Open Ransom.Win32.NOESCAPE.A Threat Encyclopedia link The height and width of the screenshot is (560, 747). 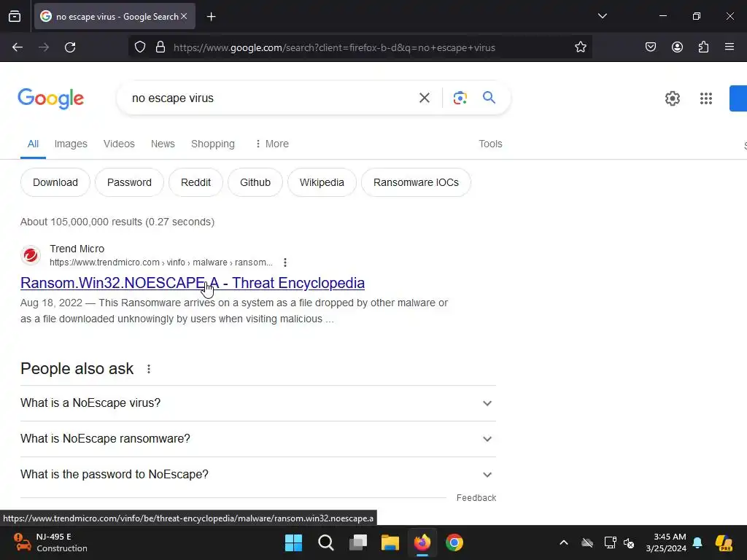193,283
